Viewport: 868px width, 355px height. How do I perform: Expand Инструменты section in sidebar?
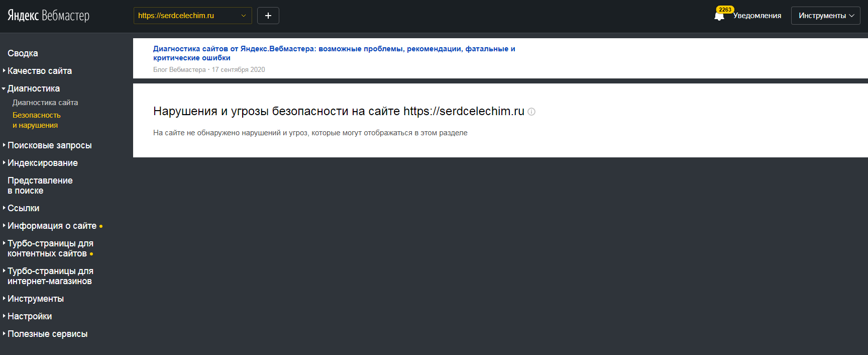click(36, 299)
